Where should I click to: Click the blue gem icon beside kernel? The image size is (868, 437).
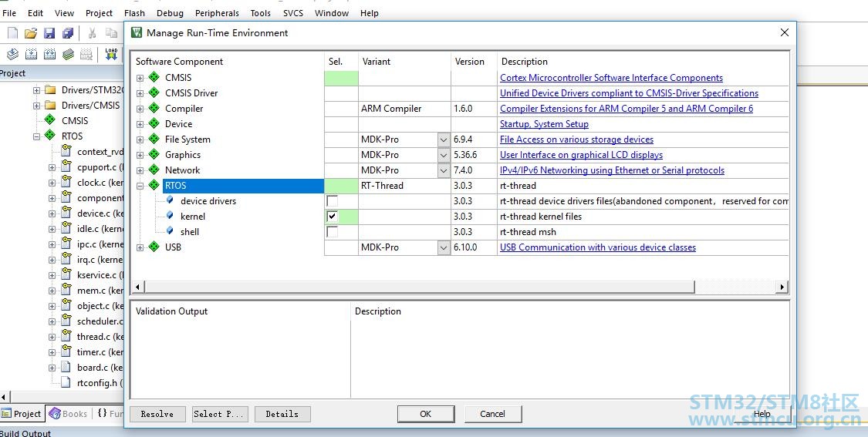click(170, 216)
